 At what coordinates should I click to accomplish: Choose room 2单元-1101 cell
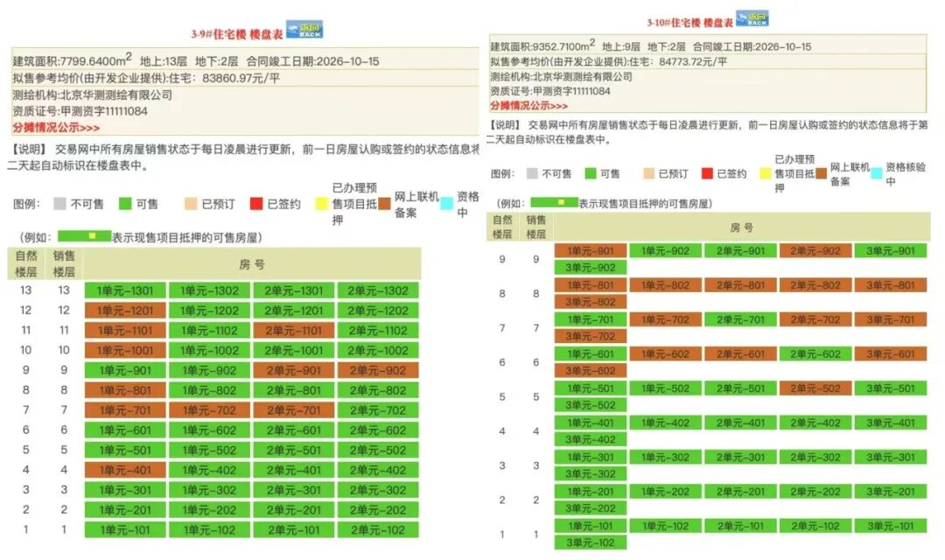click(293, 331)
